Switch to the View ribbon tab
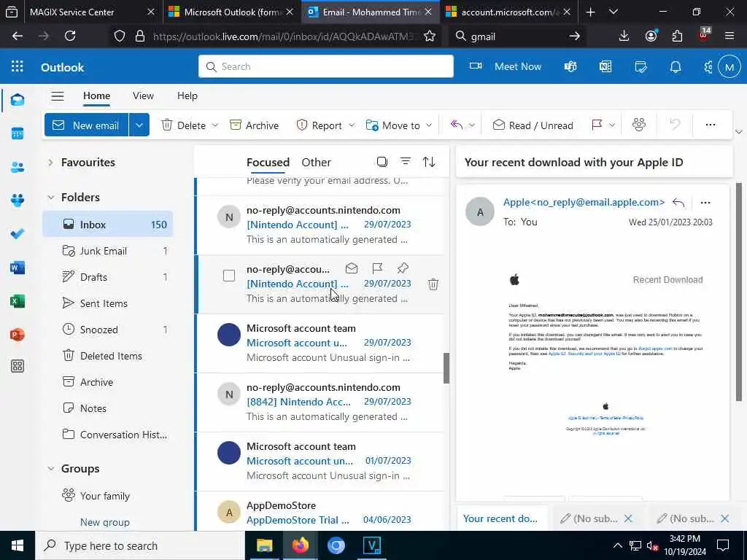 143,96
